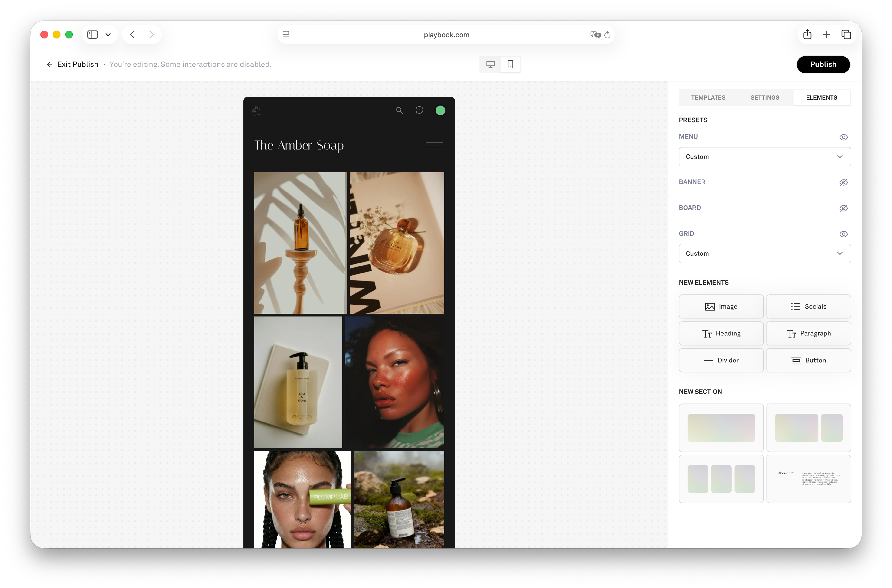Click the Playbook logo in preview header
The height and width of the screenshot is (588, 892).
256,111
